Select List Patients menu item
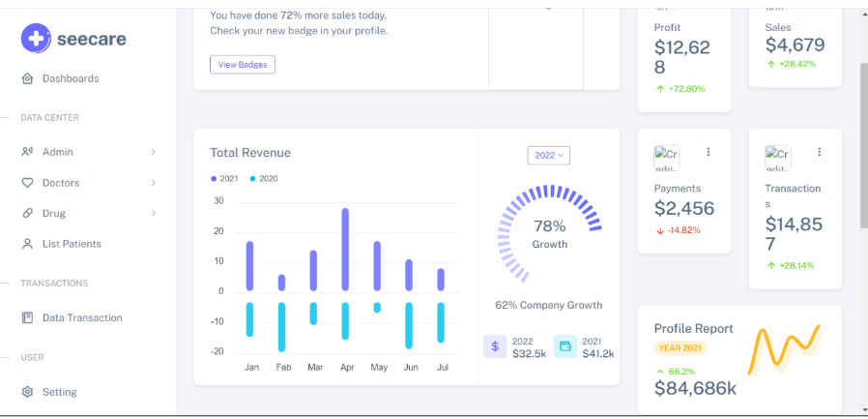 coord(72,245)
